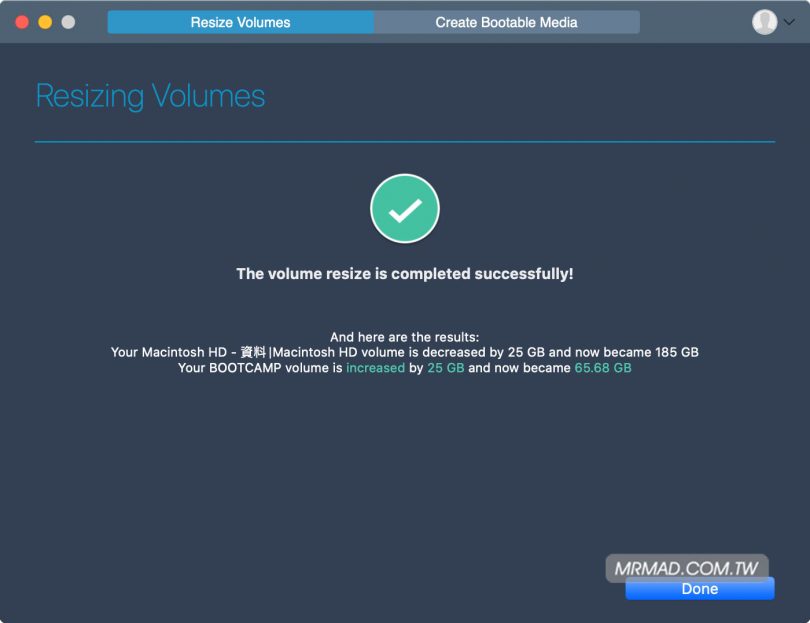The height and width of the screenshot is (623, 810).
Task: Click the Resizing Volumes heading
Action: 150,96
